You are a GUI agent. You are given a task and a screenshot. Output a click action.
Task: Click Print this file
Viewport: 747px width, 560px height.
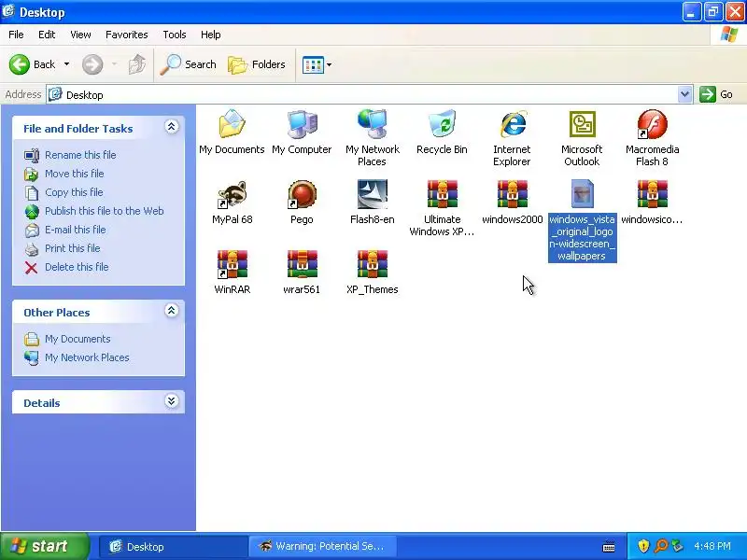(62, 248)
